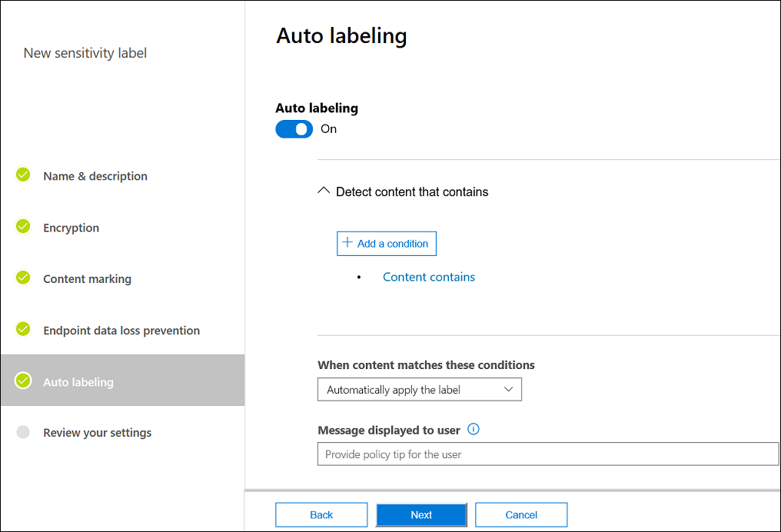Go back using the Back button
Screen dimensions: 781x532
[x=321, y=515]
